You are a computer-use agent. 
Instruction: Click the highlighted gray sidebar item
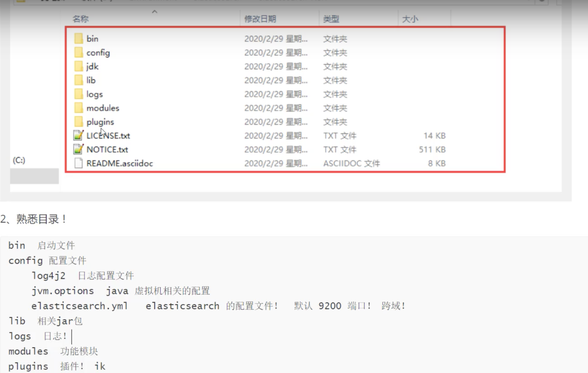(x=34, y=176)
